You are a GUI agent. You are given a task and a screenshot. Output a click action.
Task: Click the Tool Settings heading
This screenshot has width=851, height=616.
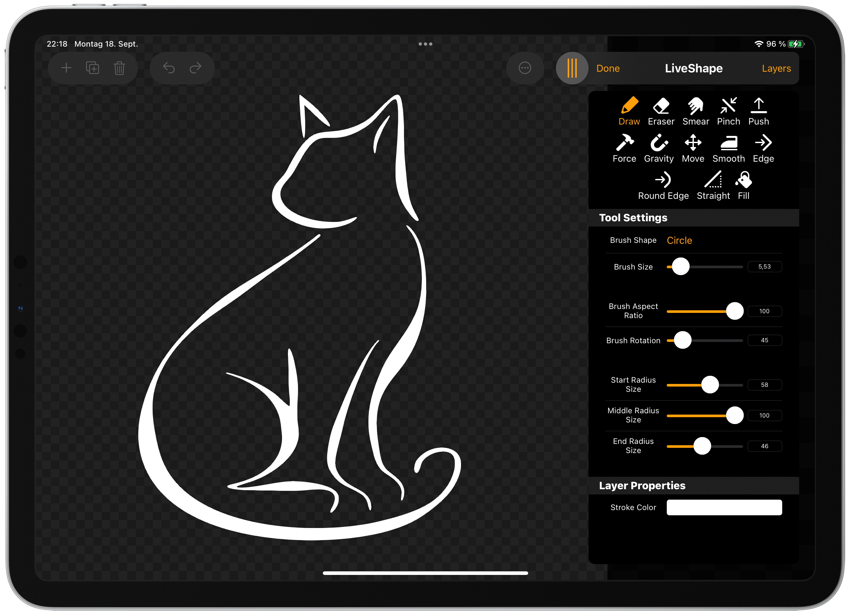633,218
